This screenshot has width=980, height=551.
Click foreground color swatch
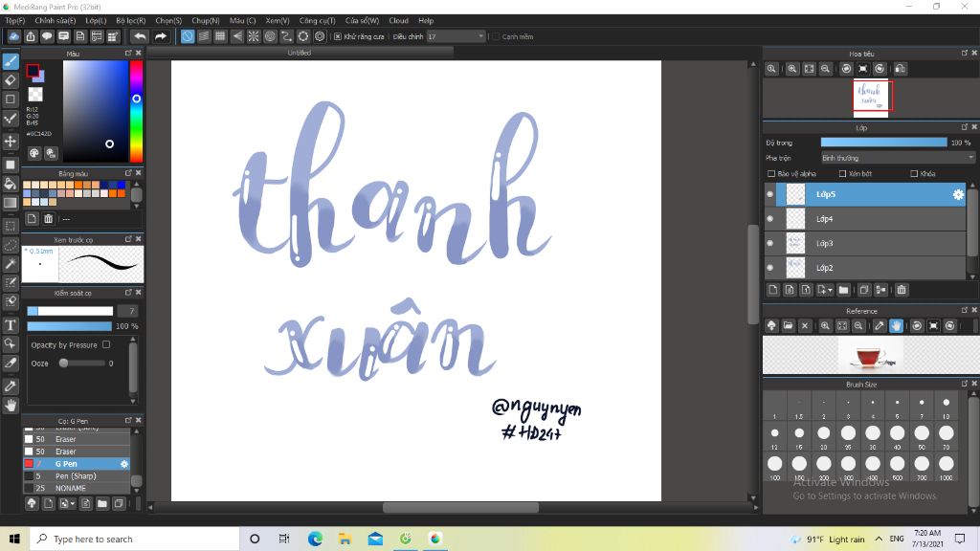pos(33,71)
